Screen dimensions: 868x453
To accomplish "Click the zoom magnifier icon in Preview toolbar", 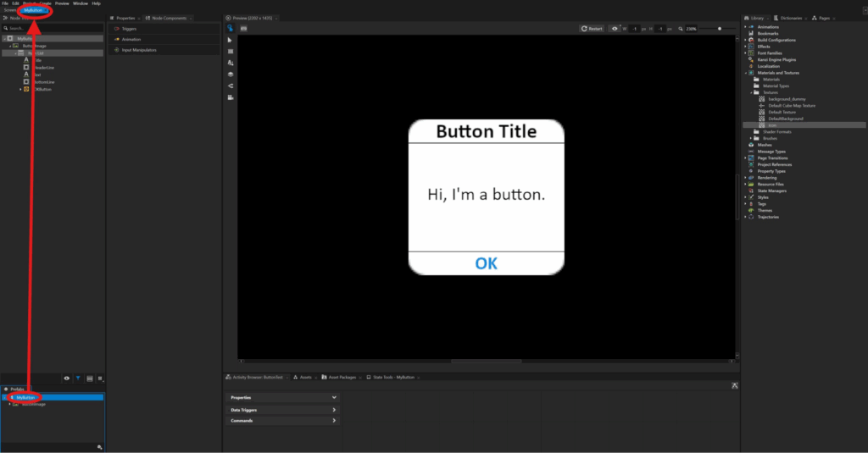I will click(681, 29).
